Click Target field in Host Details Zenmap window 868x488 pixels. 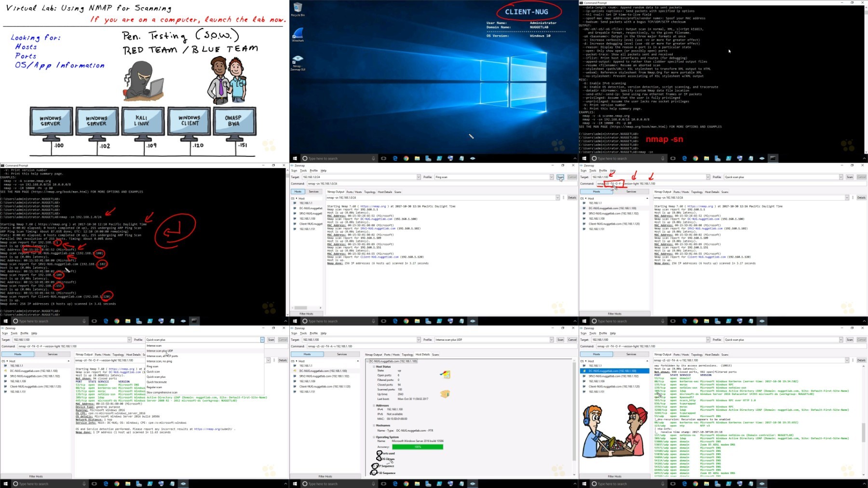tap(359, 340)
